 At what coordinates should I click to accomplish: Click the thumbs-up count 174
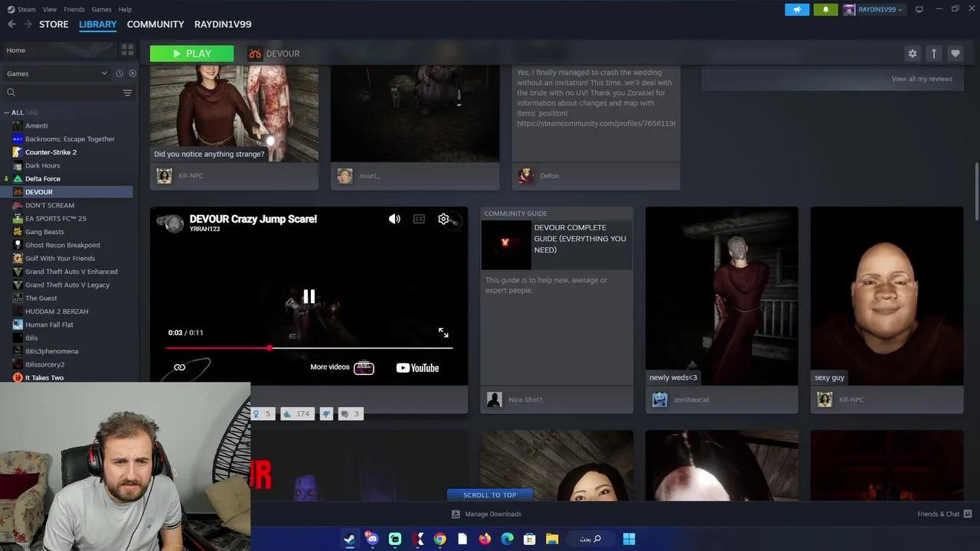296,414
